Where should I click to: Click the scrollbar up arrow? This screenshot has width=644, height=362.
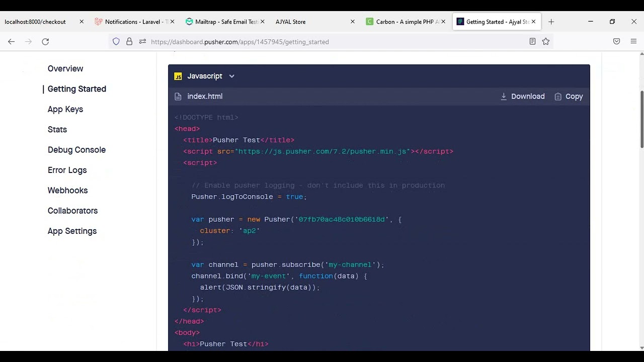point(641,54)
